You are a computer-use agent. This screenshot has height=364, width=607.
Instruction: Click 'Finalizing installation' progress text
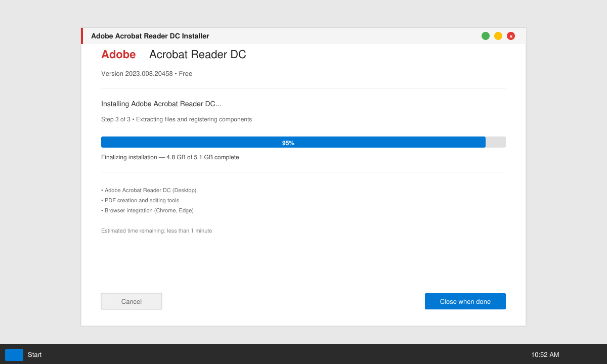[170, 157]
